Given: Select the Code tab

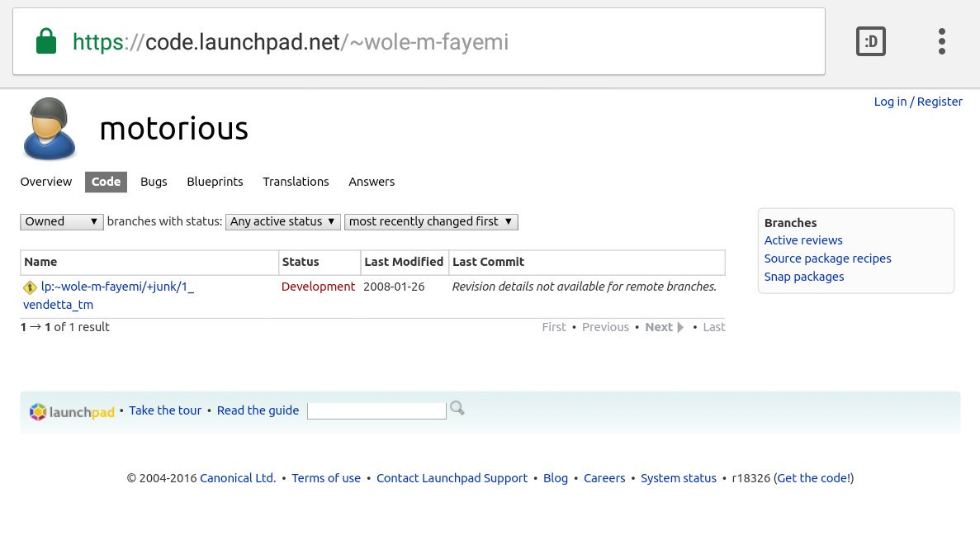Looking at the screenshot, I should pos(107,182).
